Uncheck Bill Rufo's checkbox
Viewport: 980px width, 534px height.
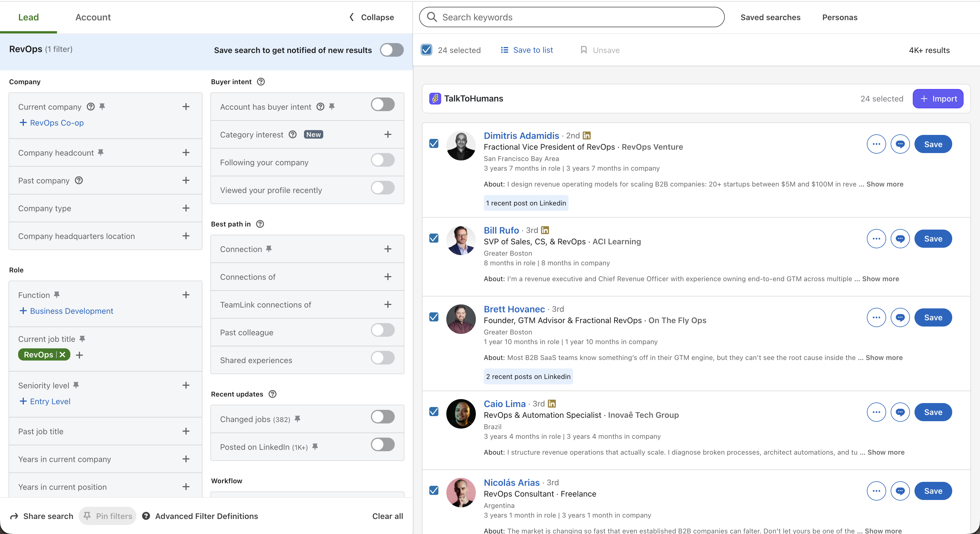(434, 238)
